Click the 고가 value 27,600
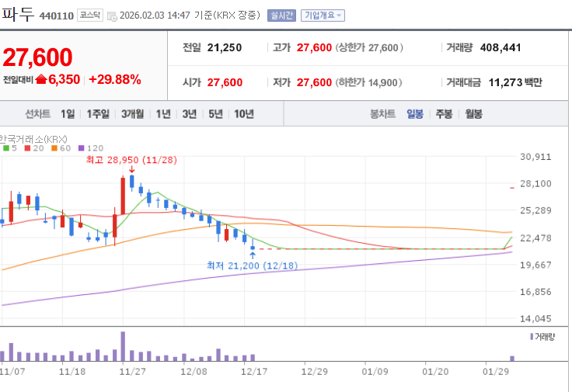572x392 pixels. tap(314, 47)
